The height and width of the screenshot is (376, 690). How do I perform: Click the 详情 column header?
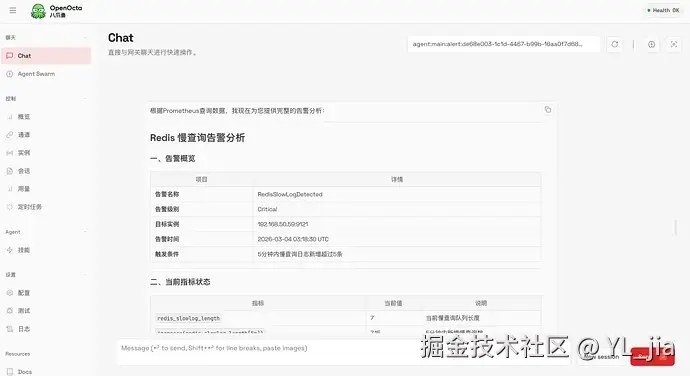(x=397, y=179)
